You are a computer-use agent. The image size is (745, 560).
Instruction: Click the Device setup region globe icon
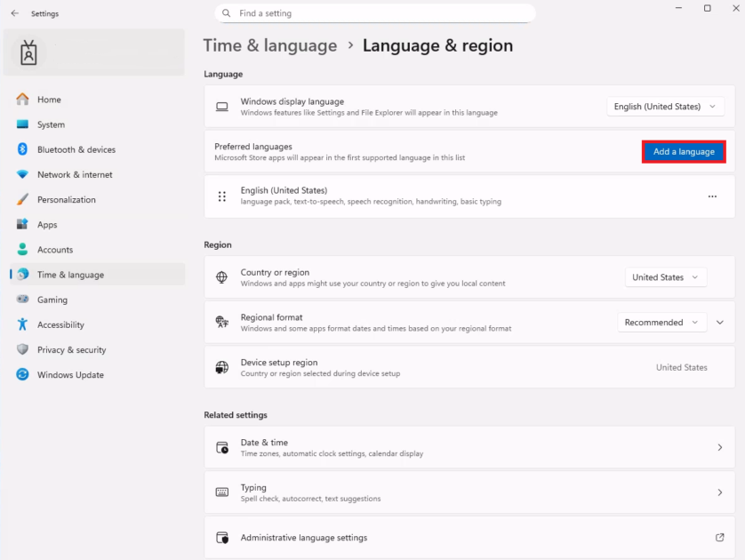click(x=222, y=367)
